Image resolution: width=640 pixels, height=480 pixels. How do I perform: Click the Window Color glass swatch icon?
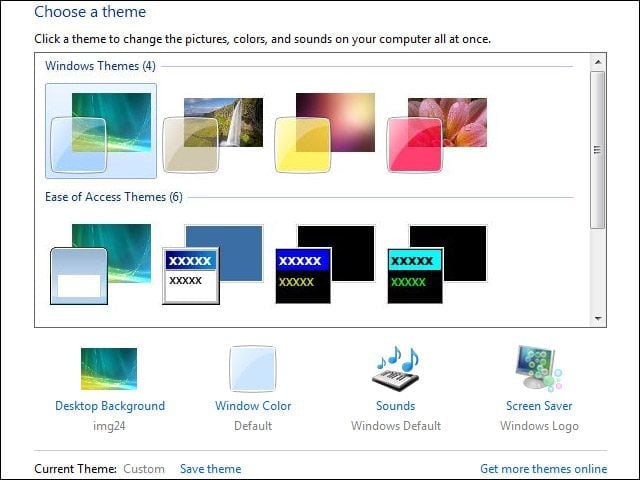coord(253,369)
